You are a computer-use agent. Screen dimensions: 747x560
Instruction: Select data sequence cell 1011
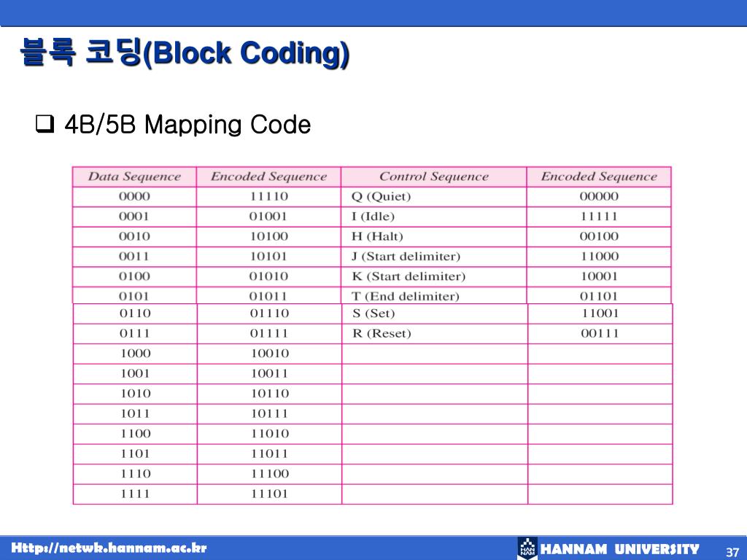(135, 413)
